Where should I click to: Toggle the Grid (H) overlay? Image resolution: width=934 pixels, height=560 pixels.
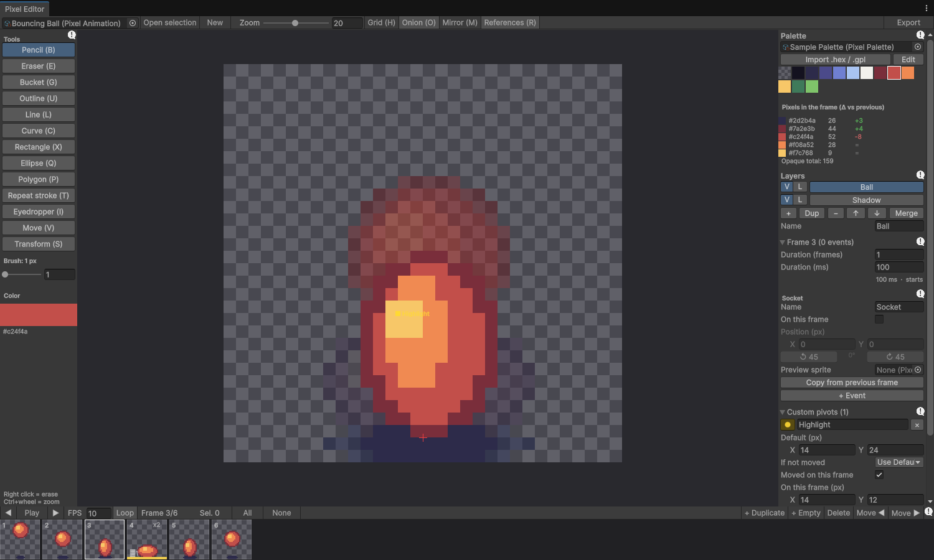381,22
